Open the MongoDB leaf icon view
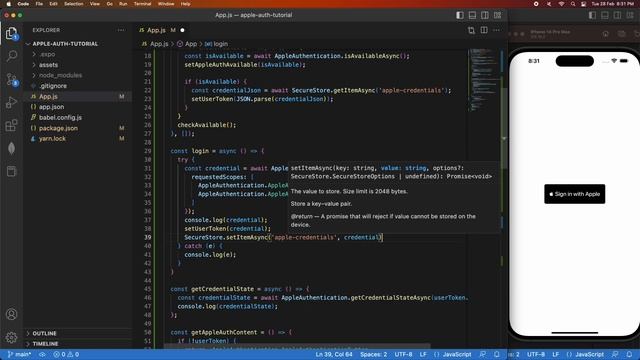Screen dimensions: 640x360 pyautogui.click(x=11, y=148)
